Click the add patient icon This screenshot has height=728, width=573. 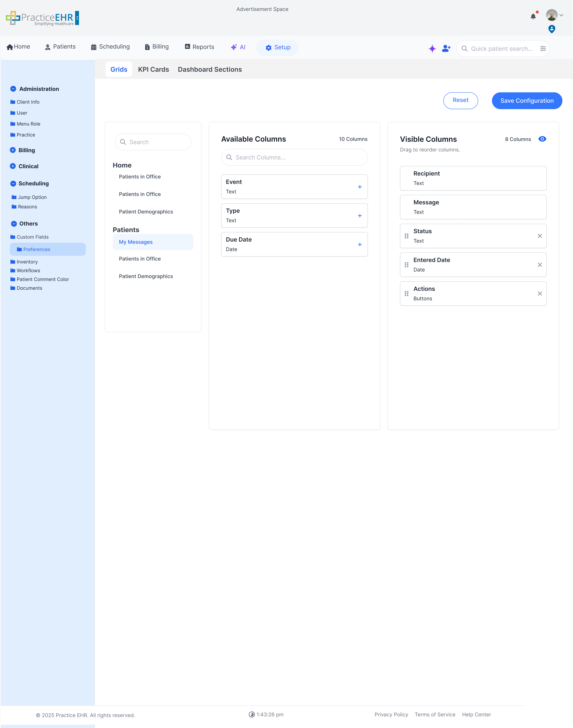(446, 49)
